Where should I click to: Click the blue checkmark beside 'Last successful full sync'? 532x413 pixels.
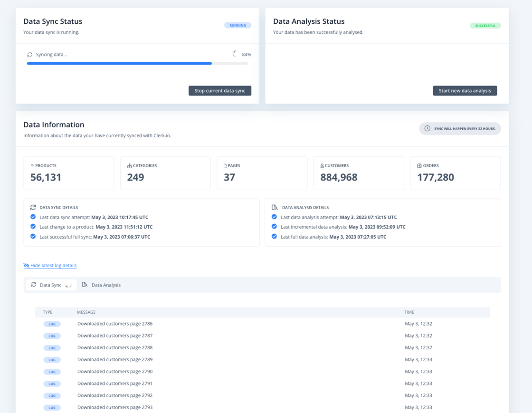pyautogui.click(x=33, y=236)
